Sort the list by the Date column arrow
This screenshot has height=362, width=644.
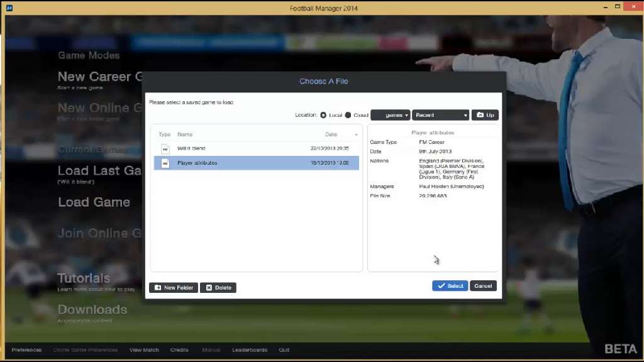(356, 134)
